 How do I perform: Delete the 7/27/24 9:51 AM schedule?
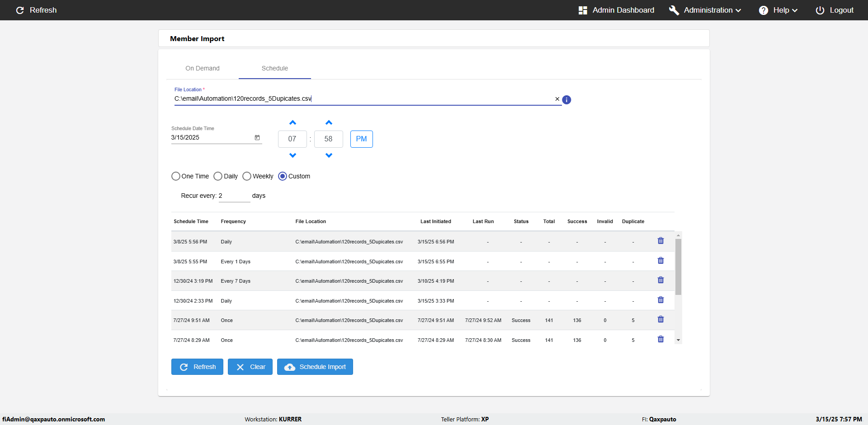[x=660, y=319]
